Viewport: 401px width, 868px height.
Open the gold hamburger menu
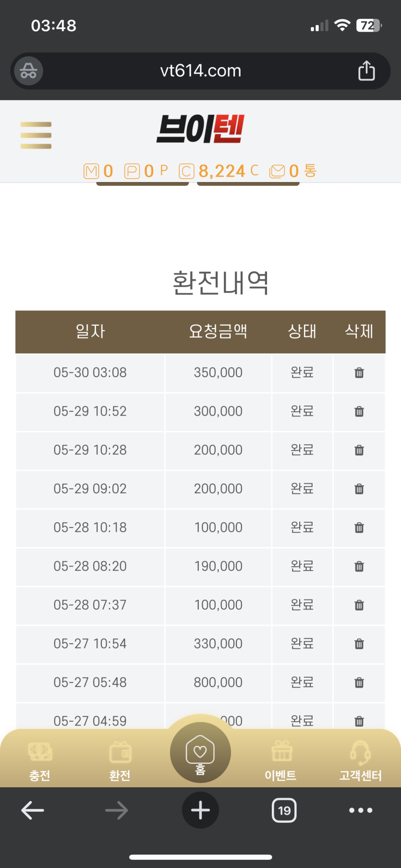pyautogui.click(x=36, y=135)
